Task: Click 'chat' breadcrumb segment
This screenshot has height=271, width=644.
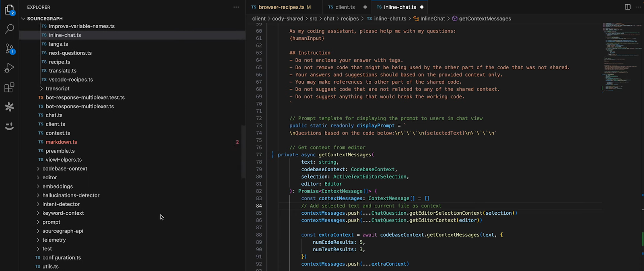Action: (329, 18)
